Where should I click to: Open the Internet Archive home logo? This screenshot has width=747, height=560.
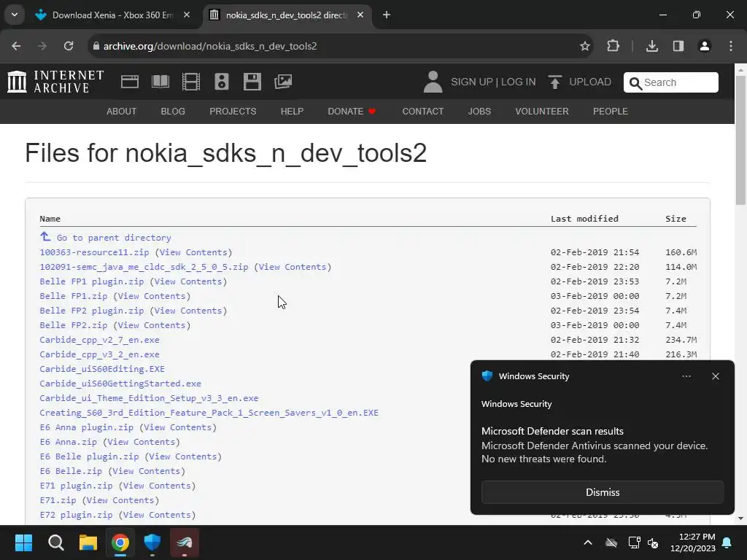(55, 82)
